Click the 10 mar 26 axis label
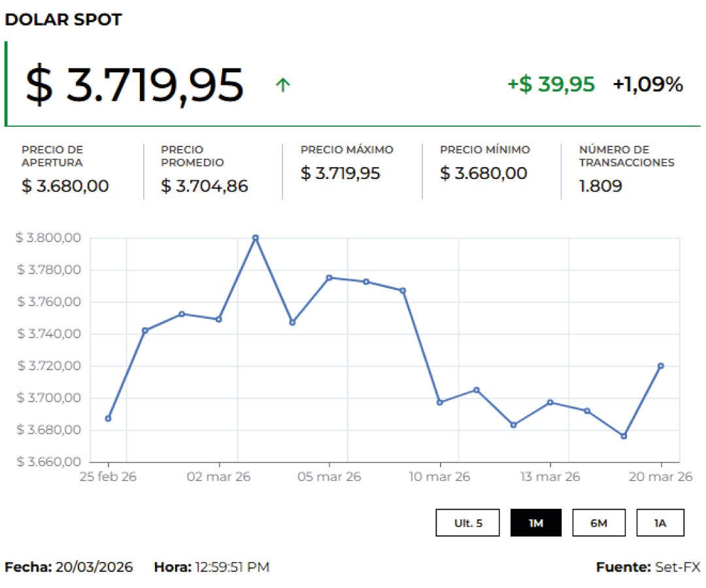This screenshot has height=588, width=706. click(441, 477)
